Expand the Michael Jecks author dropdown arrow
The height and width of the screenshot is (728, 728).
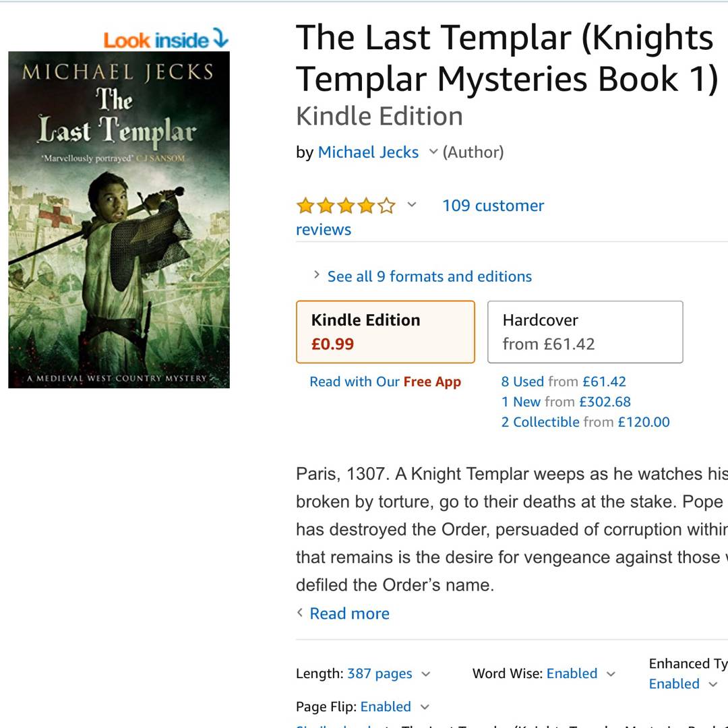pos(433,152)
